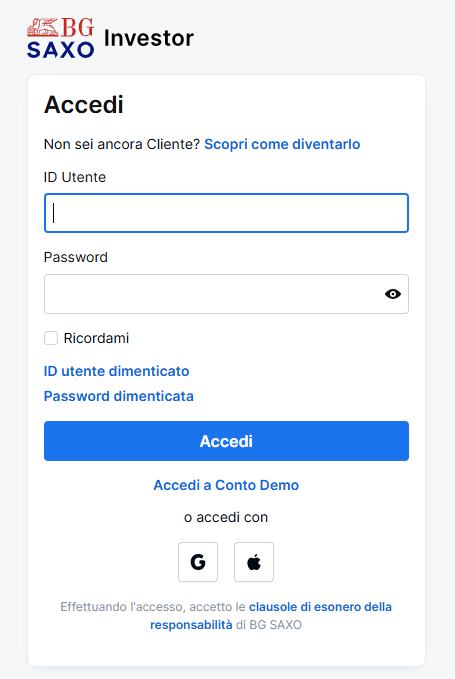Click the 'o accedi con' text
Viewport: 455px width, 679px height.
226,517
